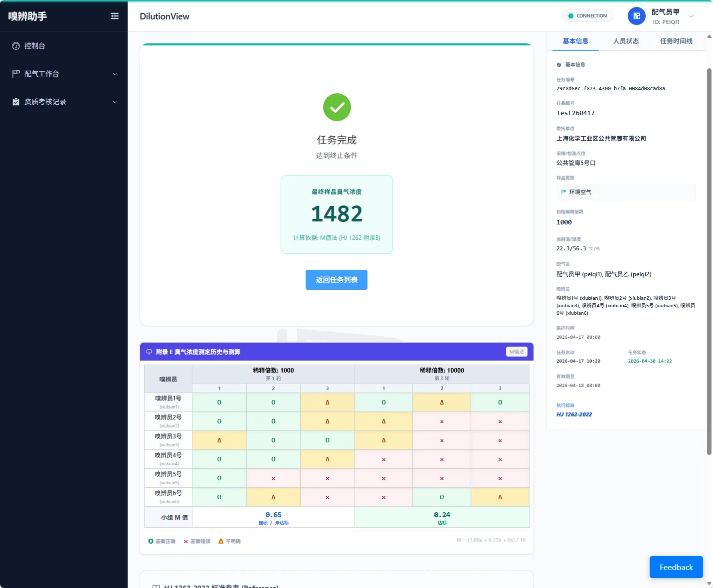Switch to the 人员状态 tab

pyautogui.click(x=626, y=41)
